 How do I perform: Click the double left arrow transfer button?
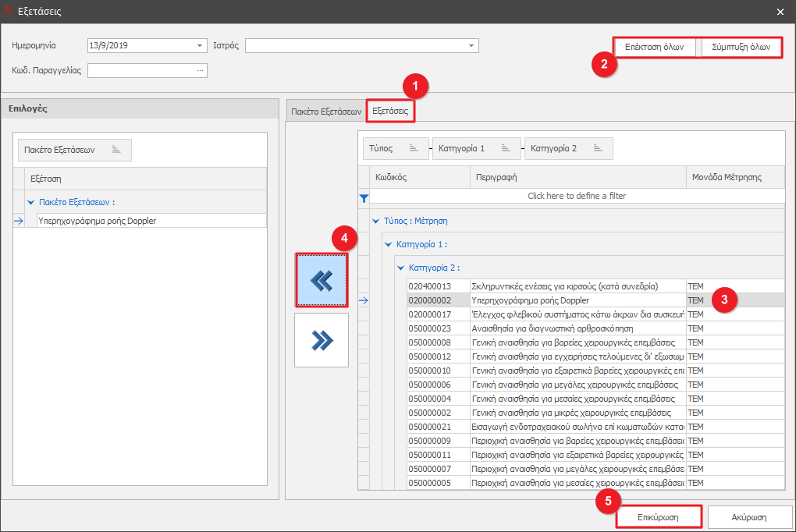coord(322,280)
